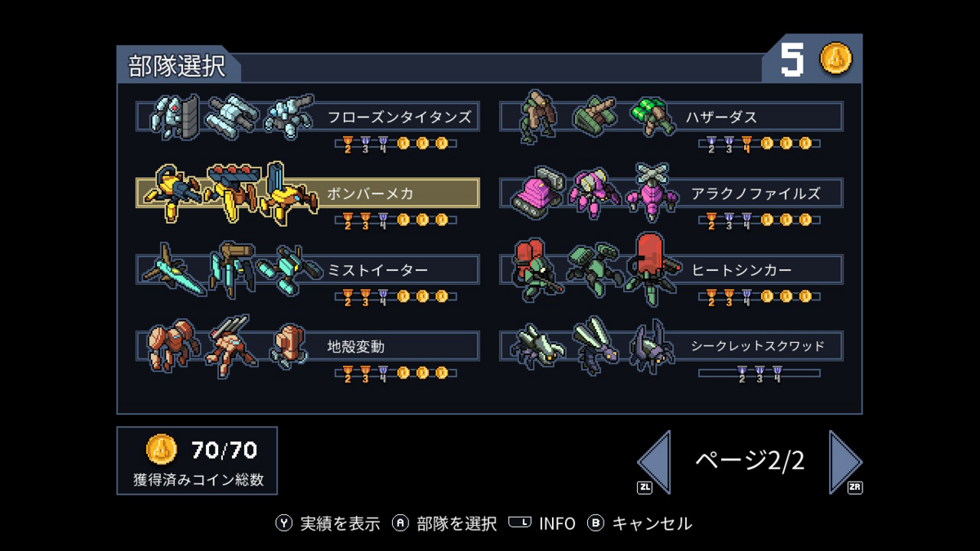Pick the ヒートシンカー squad
The image size is (980, 551).
coord(671,269)
